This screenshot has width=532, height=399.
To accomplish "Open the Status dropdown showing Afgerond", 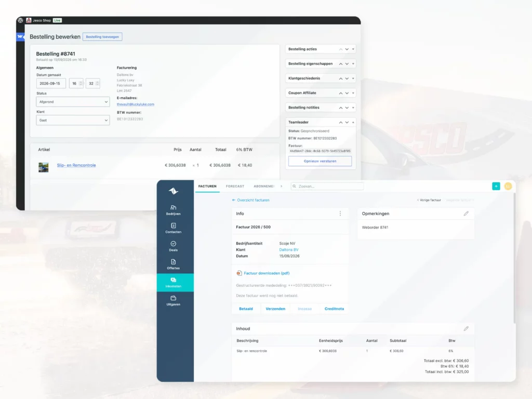I will [73, 102].
